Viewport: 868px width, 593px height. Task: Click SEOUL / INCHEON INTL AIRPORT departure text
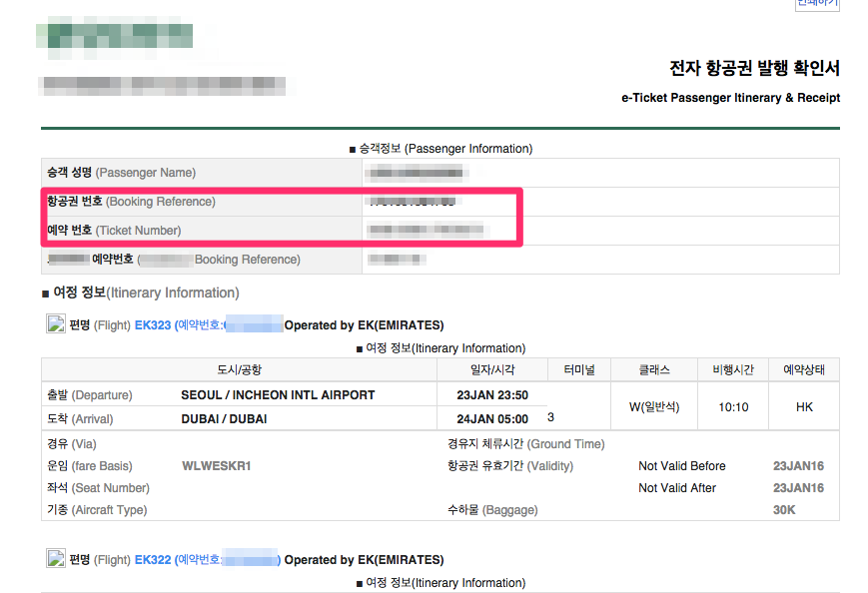click(x=278, y=395)
